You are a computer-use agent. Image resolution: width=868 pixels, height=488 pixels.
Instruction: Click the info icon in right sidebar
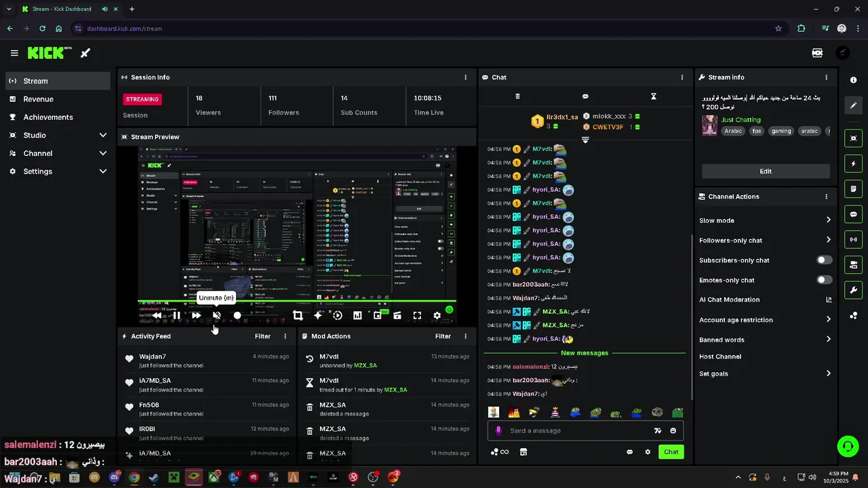(x=853, y=80)
